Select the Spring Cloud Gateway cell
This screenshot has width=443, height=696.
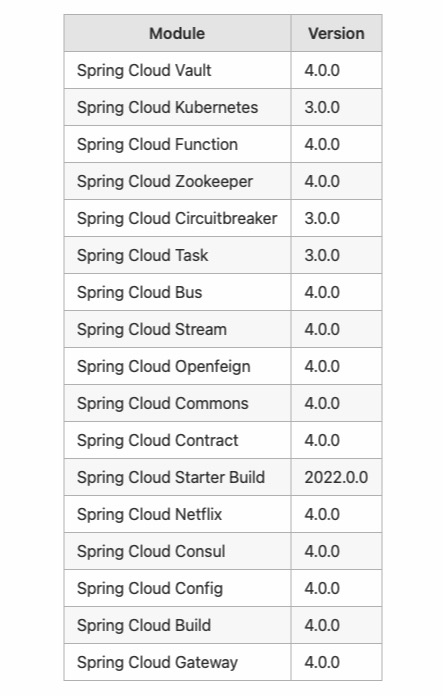(x=178, y=662)
